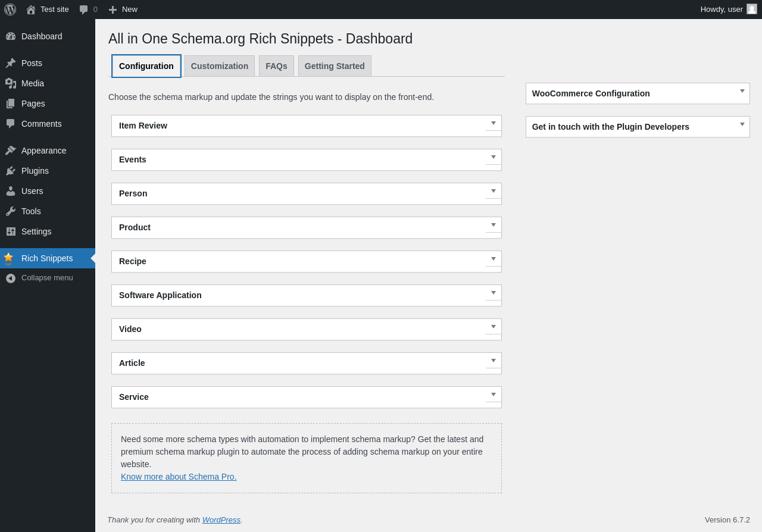
Task: Click the comments bubble icon in admin bar
Action: point(84,10)
